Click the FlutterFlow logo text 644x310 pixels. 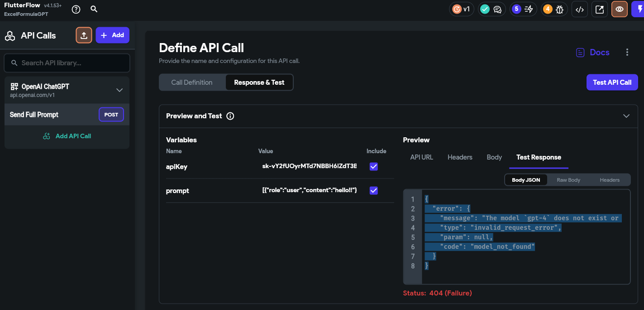tap(22, 5)
